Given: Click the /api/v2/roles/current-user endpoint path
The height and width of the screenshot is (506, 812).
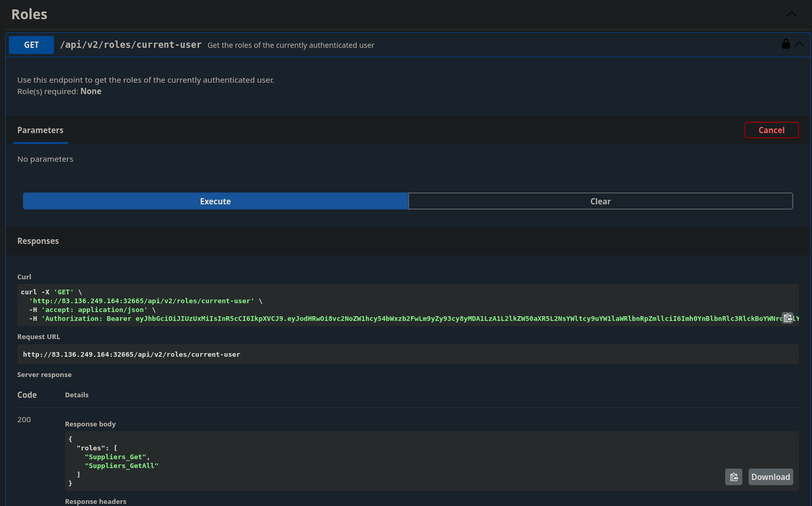Looking at the screenshot, I should pos(130,45).
